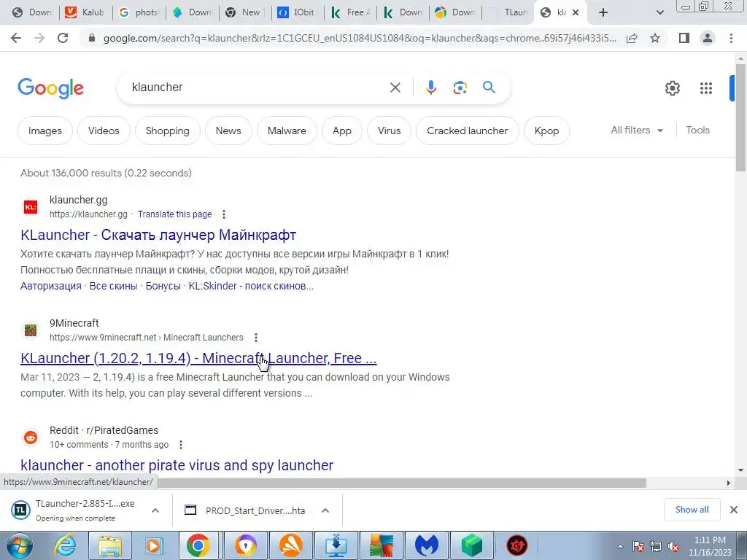Open more options for 9Minecraft result
747x560 pixels.
click(256, 338)
